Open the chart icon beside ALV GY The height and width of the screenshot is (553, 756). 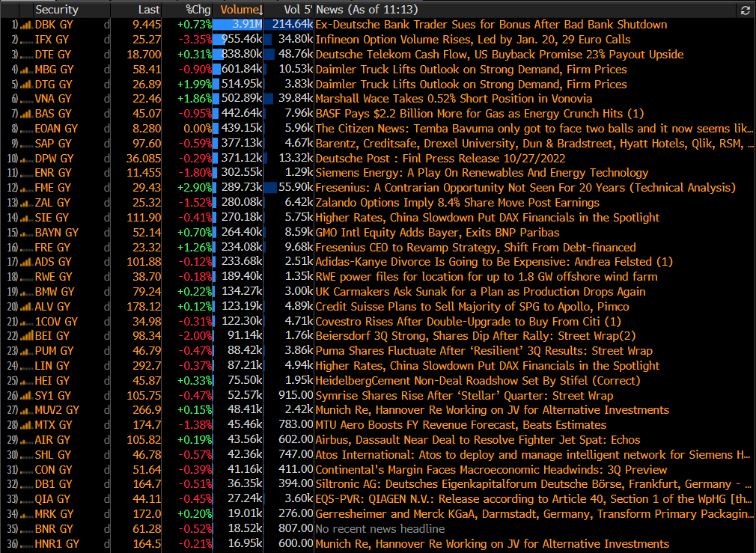coord(26,307)
